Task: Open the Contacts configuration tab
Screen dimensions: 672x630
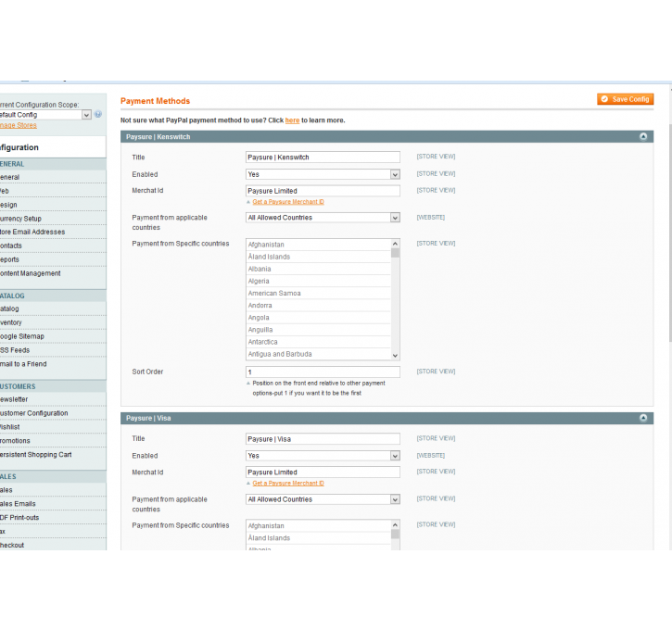Action: pyautogui.click(x=53, y=246)
